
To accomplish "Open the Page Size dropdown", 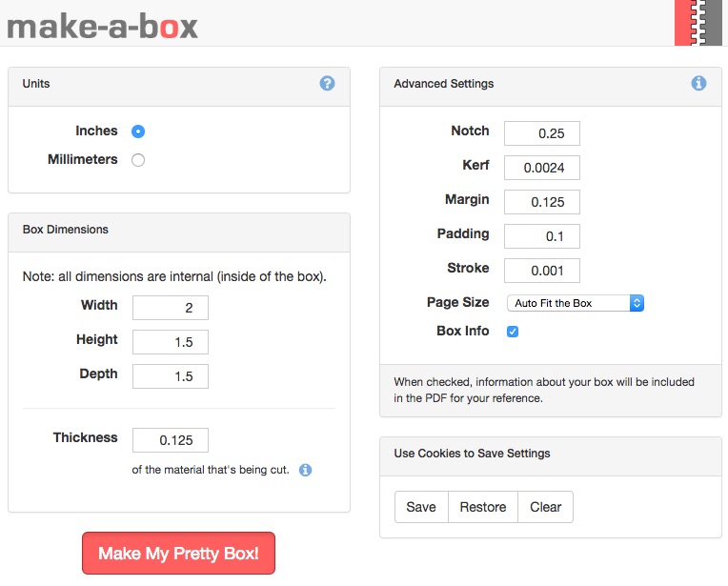I will [575, 303].
